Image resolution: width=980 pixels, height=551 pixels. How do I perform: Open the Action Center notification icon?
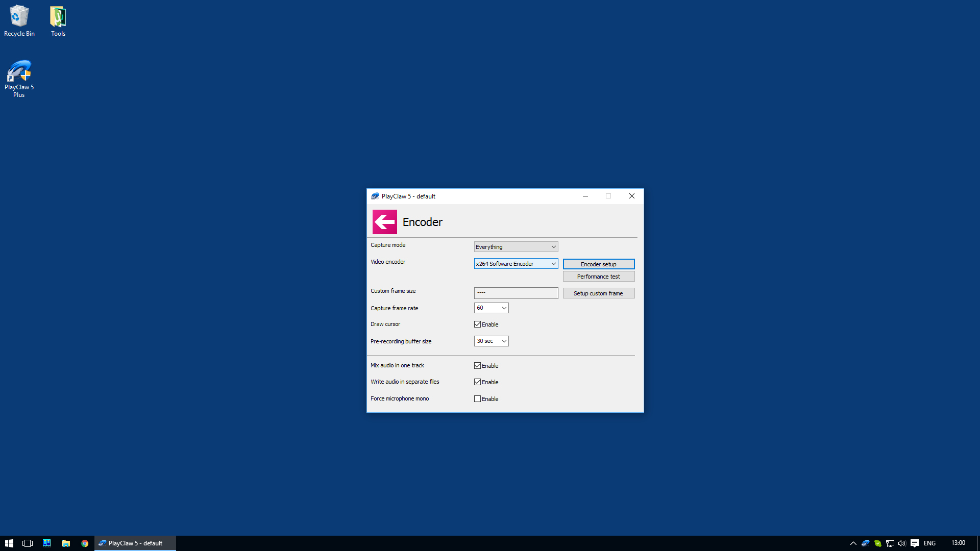pyautogui.click(x=915, y=543)
